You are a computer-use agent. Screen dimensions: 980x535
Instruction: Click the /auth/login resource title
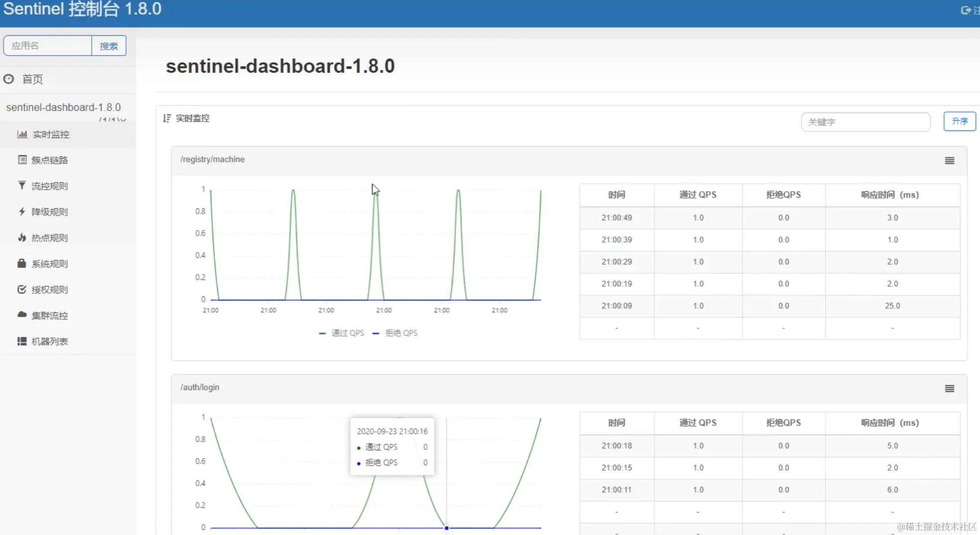pyautogui.click(x=199, y=387)
